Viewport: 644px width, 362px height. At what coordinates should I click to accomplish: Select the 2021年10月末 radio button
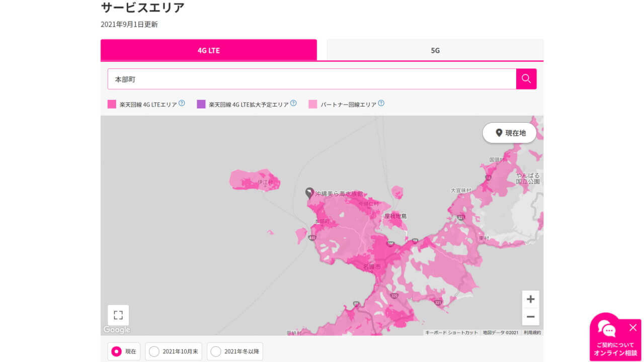pyautogui.click(x=153, y=351)
